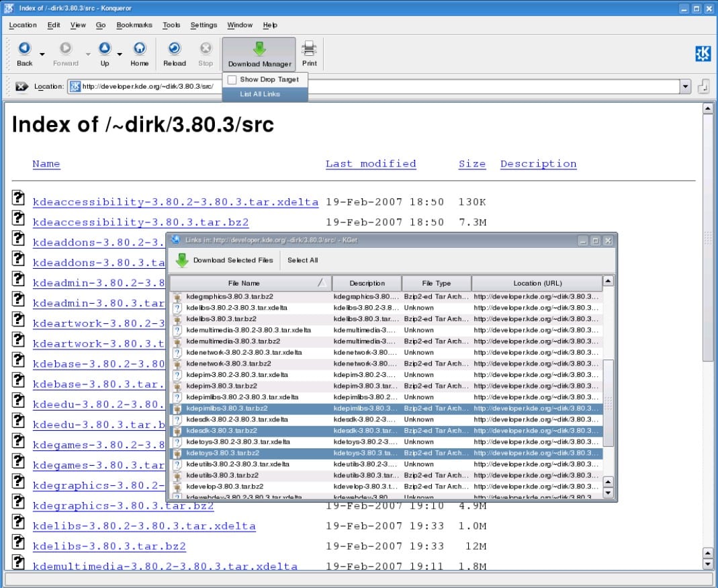The height and width of the screenshot is (588, 718).
Task: Choose List All Links from Download Manager menu
Action: 265,94
